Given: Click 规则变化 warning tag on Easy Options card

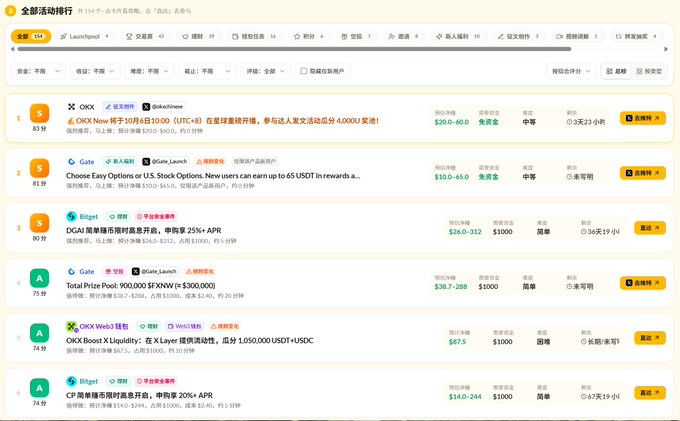Looking at the screenshot, I should point(210,161).
